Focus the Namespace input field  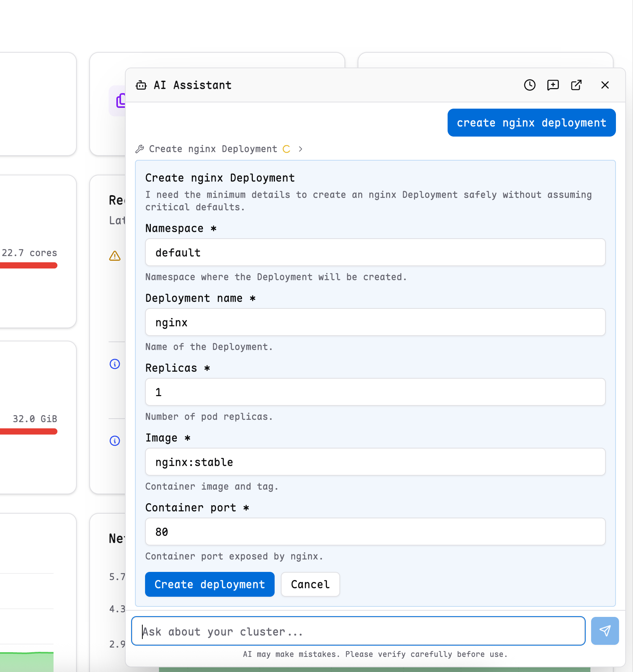375,253
